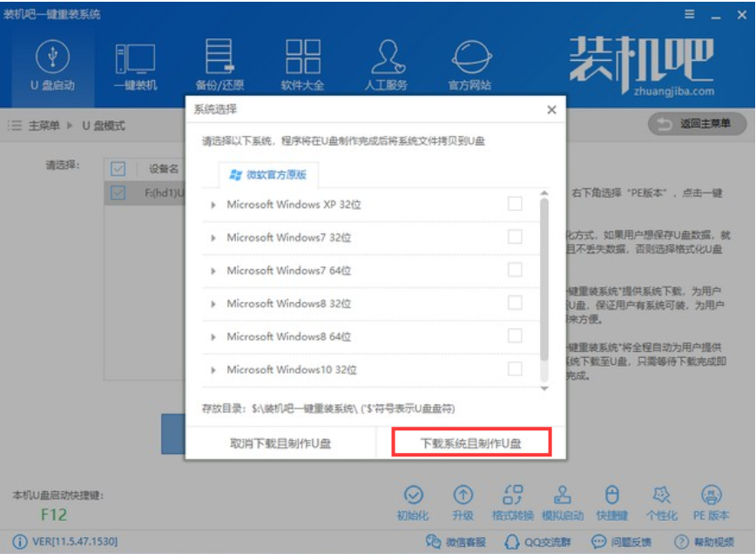This screenshot has height=554, width=756.
Task: Expand the Windows8 32位 row arrow
Action: (213, 304)
